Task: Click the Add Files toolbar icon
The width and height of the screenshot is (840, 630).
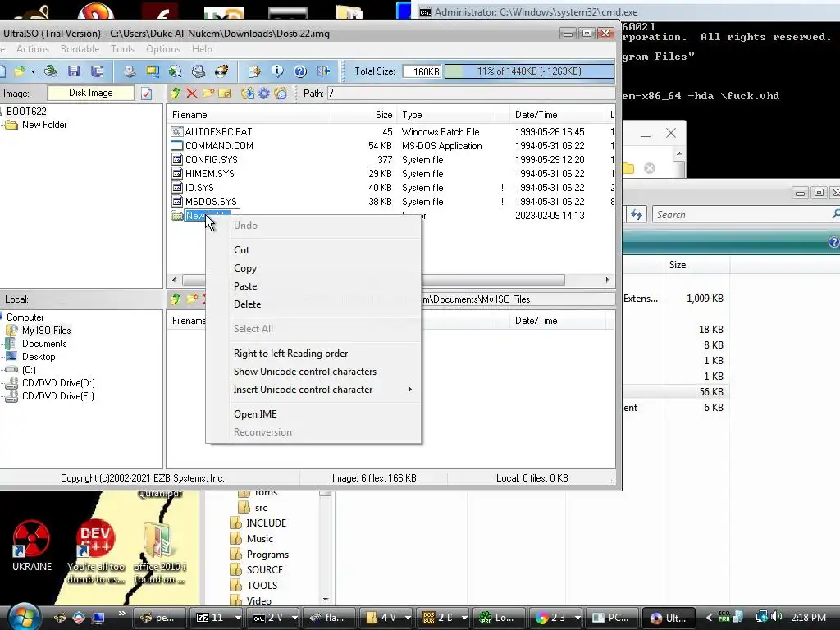Action: click(x=254, y=71)
